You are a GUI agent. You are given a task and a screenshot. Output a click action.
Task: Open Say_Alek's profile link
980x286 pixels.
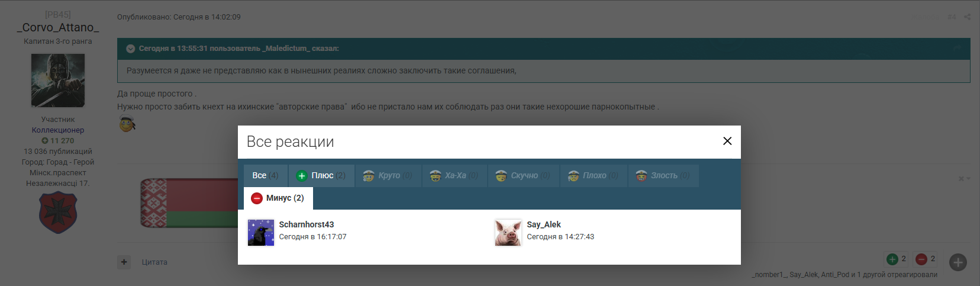point(544,224)
